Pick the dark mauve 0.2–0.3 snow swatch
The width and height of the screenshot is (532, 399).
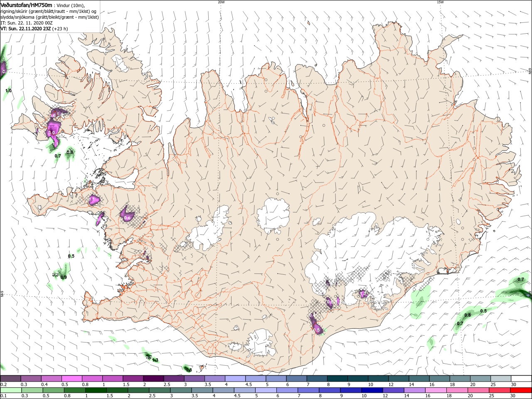pyautogui.click(x=11, y=379)
